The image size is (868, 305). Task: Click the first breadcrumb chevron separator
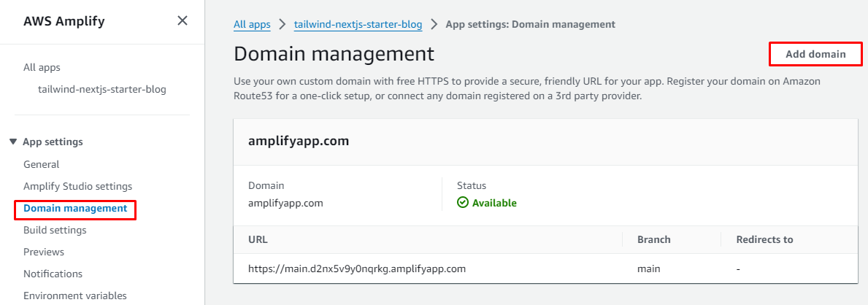(282, 24)
